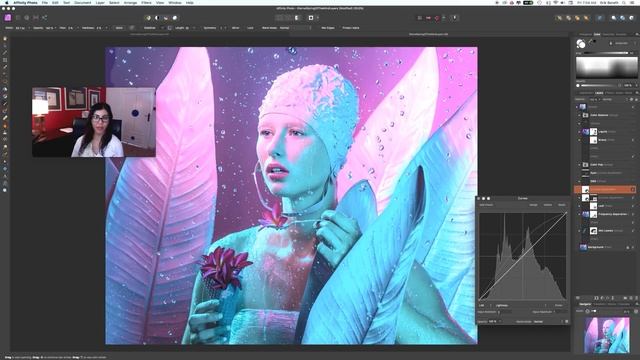
Task: Expand the Wet Leaves layer
Action: pyautogui.click(x=579, y=231)
